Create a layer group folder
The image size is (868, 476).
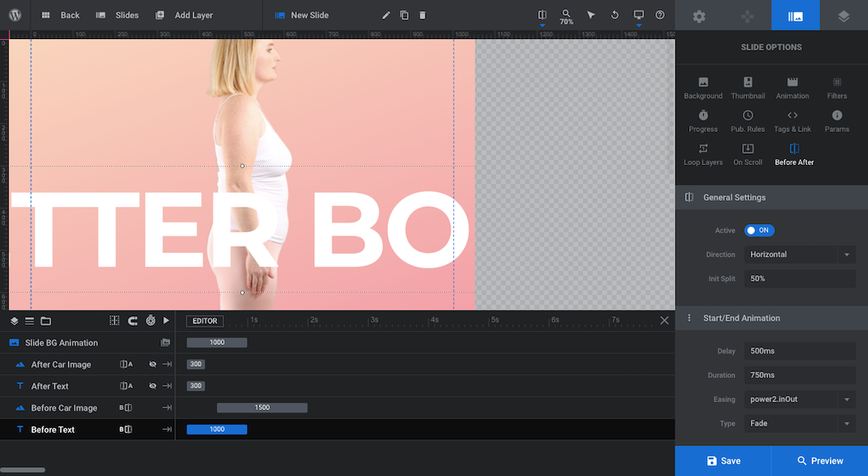point(46,321)
